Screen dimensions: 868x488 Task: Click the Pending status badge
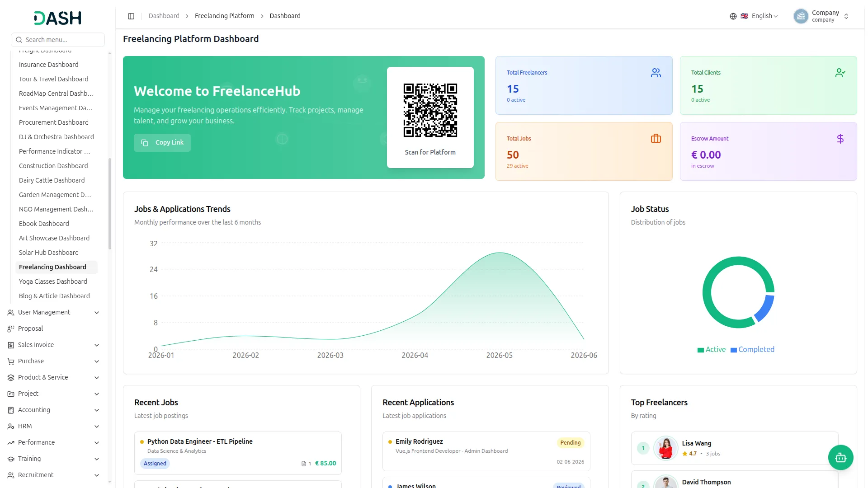(571, 443)
